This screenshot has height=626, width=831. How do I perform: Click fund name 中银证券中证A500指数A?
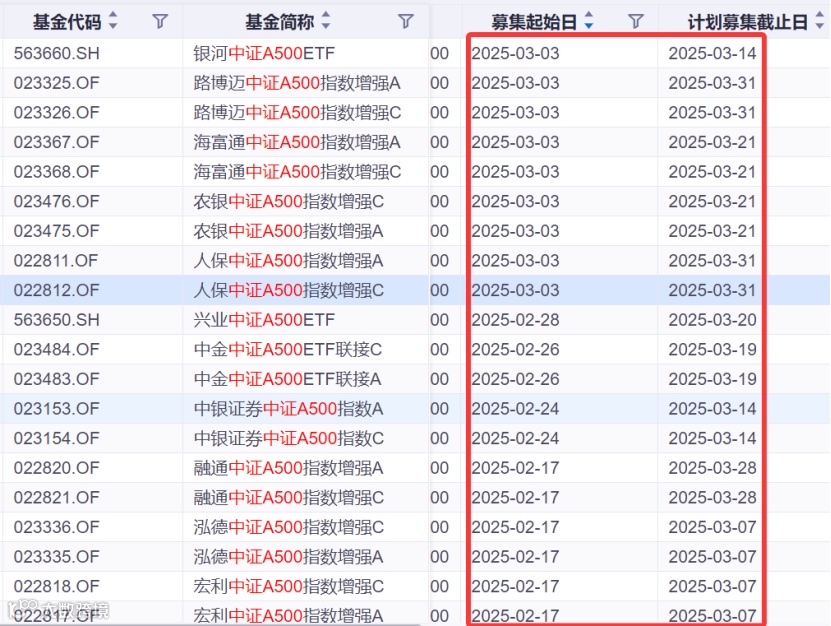click(288, 409)
